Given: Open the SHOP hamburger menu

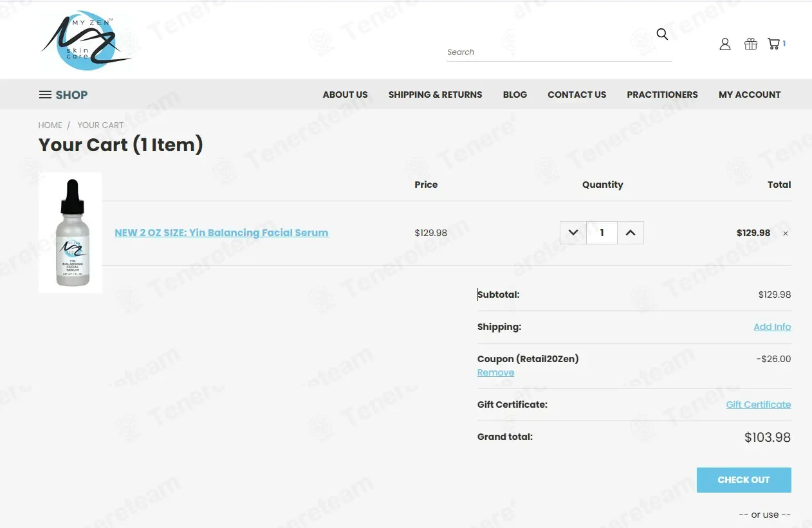Looking at the screenshot, I should pos(63,95).
